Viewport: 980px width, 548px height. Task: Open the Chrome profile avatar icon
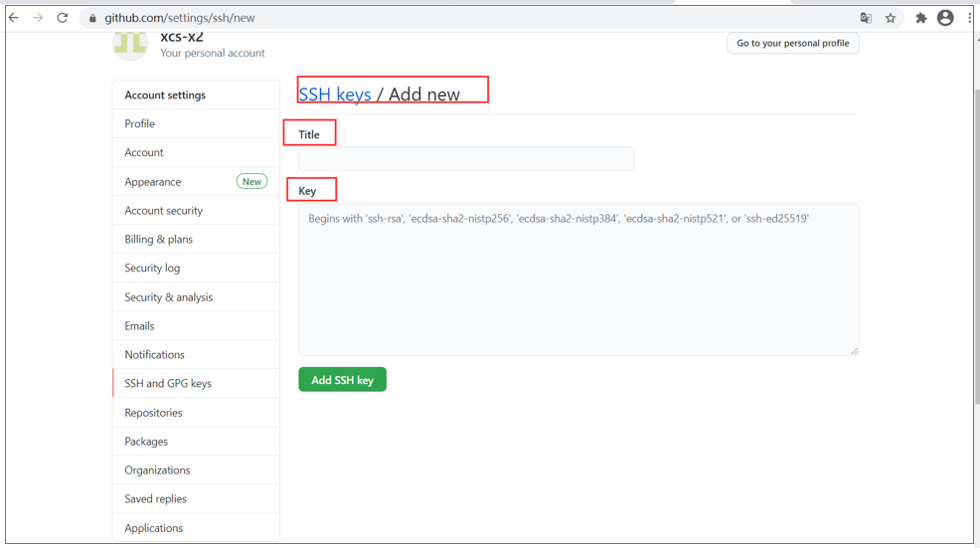945,18
